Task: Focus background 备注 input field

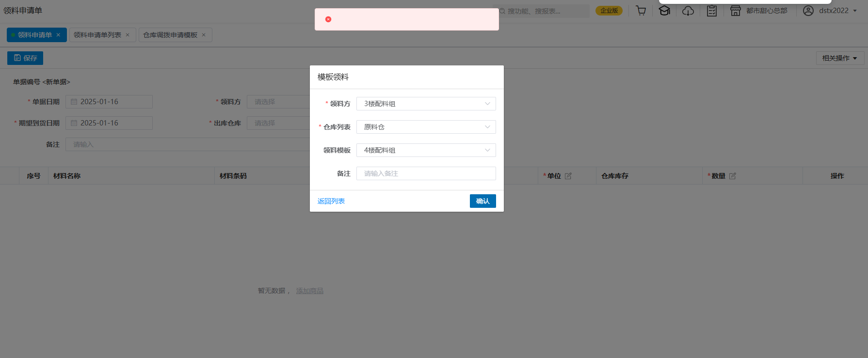Action: point(188,144)
